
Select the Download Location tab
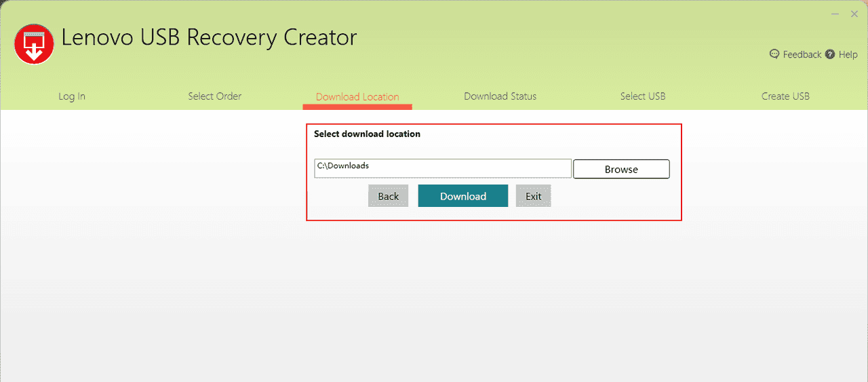tap(357, 96)
